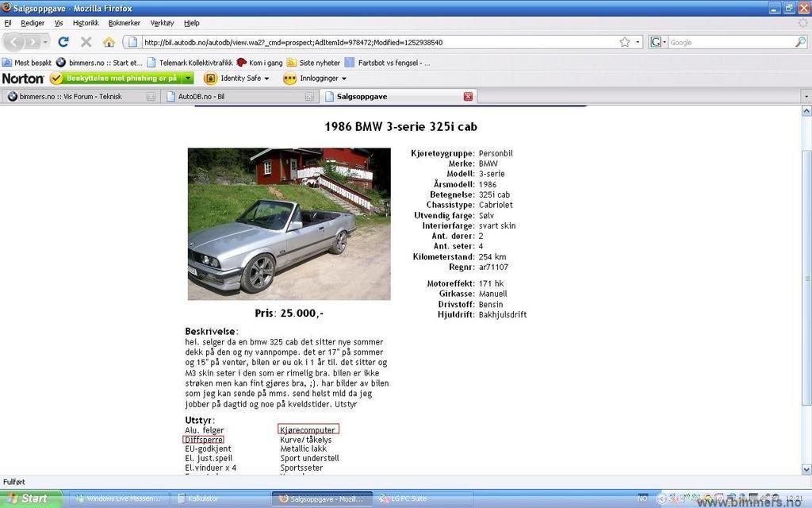The width and height of the screenshot is (812, 508).
Task: Click the Identity Safe lock icon
Action: tap(210, 79)
